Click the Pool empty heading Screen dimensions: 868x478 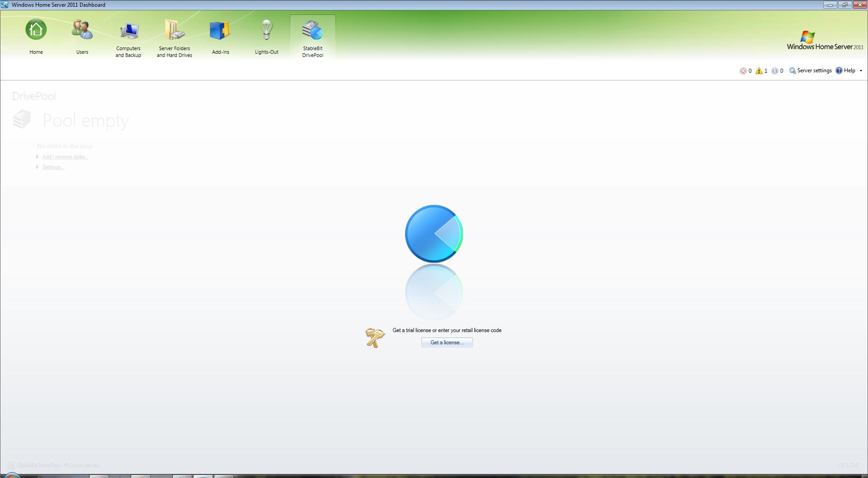pos(86,121)
